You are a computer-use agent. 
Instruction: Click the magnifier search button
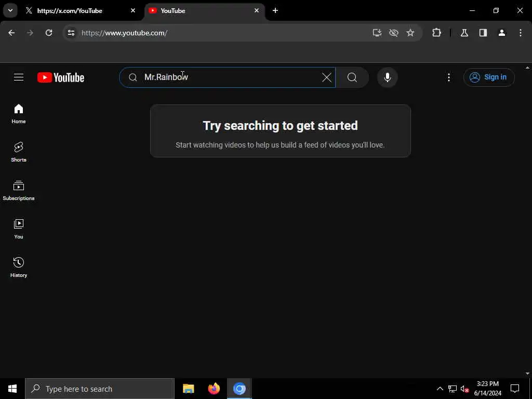pos(352,77)
